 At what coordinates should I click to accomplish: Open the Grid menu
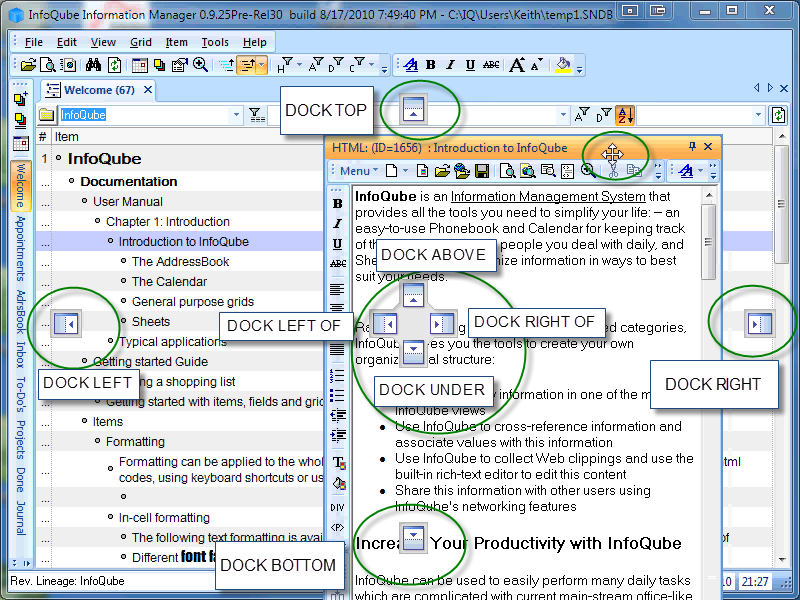141,42
